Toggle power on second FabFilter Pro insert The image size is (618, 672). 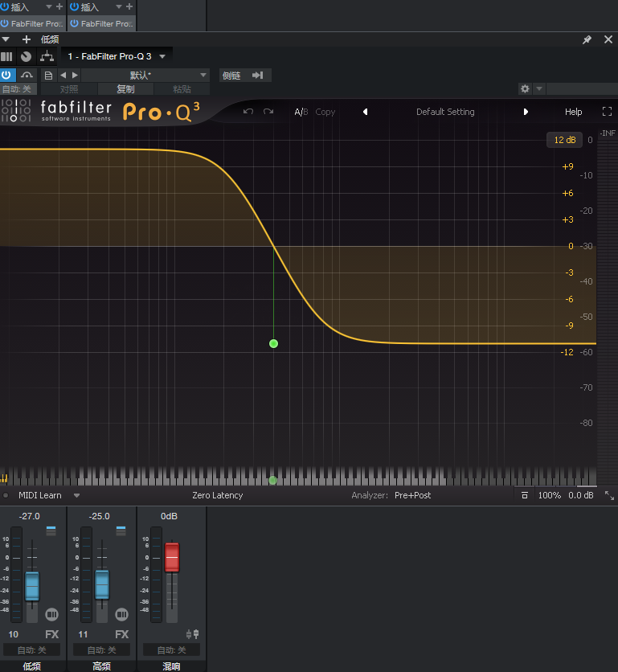75,23
